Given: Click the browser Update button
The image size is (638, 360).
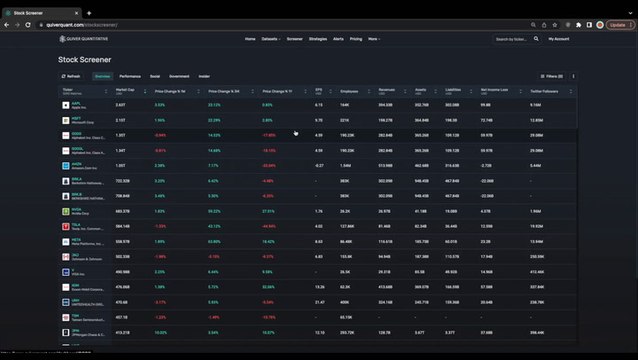Looking at the screenshot, I should [x=620, y=25].
